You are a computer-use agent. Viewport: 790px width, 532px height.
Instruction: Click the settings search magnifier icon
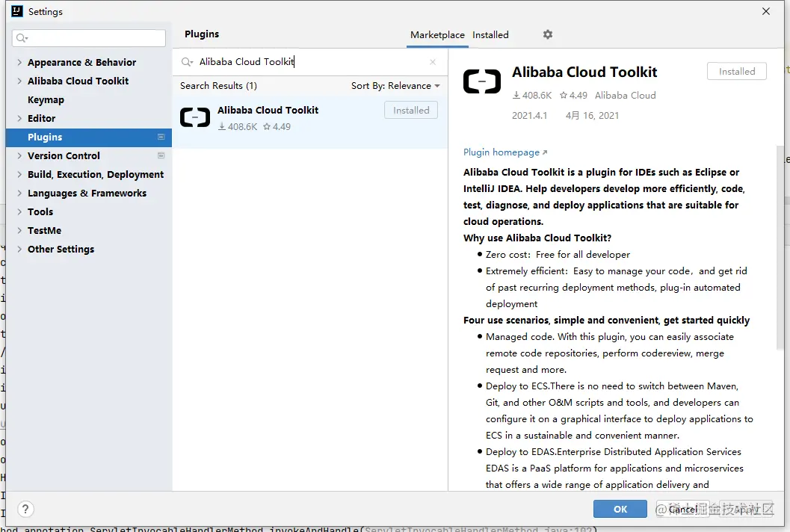point(22,38)
